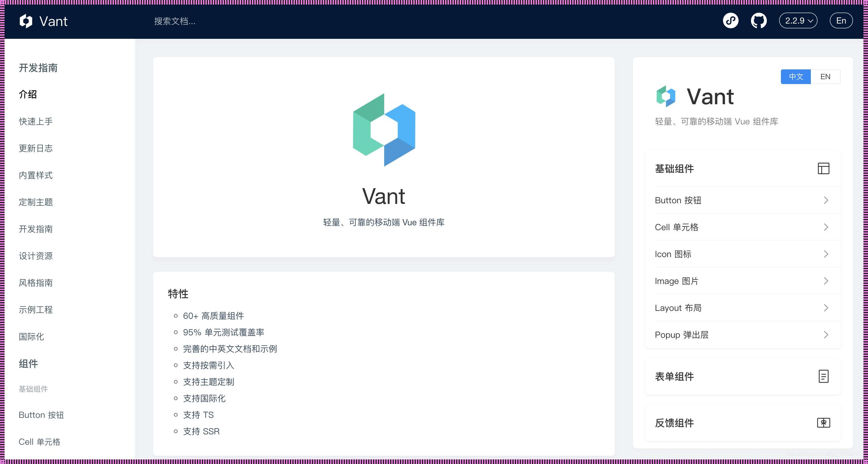868x464 pixels.
Task: Go to 风格指南 sidebar page
Action: (35, 283)
